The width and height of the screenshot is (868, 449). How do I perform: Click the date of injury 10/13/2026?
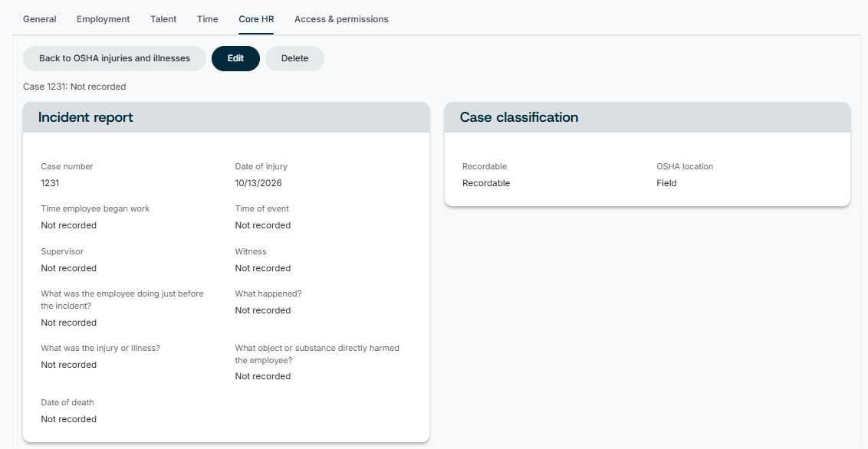click(258, 183)
